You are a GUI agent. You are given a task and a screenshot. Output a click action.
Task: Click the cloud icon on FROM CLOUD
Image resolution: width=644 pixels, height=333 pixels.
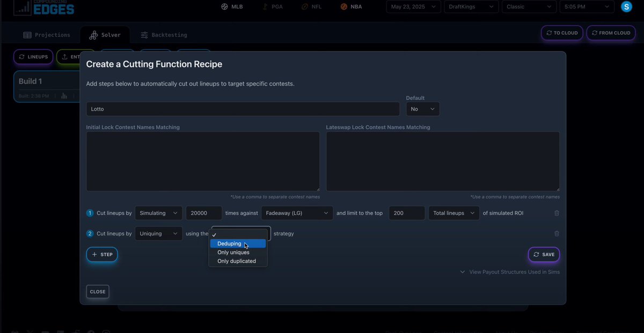594,33
